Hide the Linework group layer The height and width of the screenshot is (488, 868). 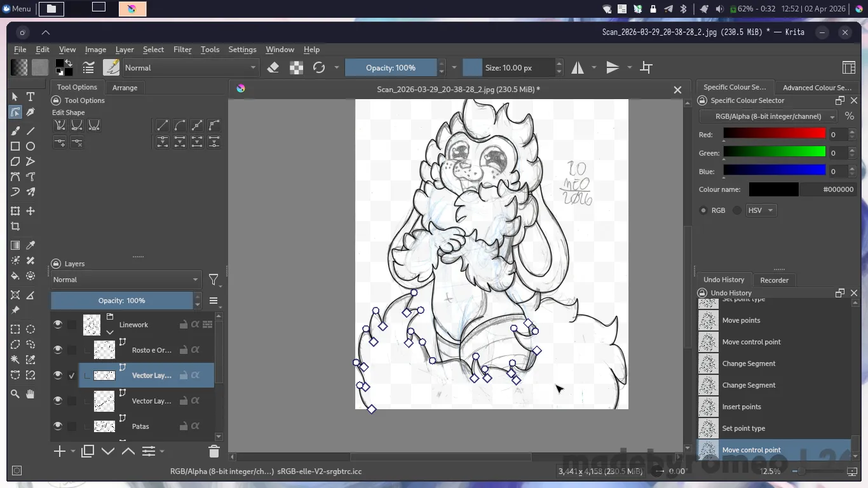(58, 325)
